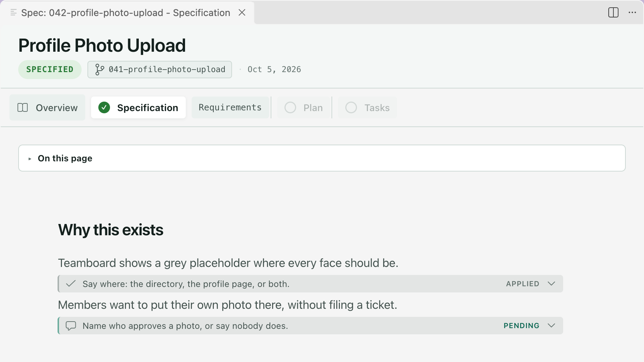This screenshot has height=362, width=644.
Task: Click the document icon in the tab title
Action: pos(13,12)
